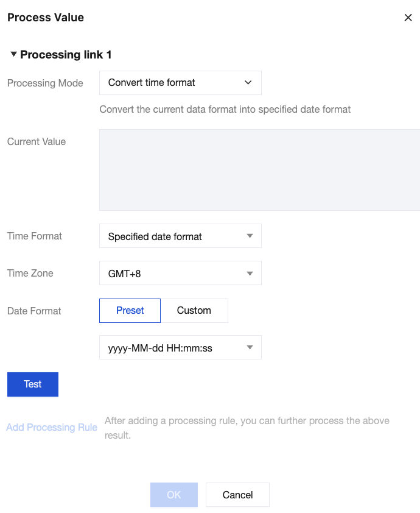Click the Process Value dialog title
The height and width of the screenshot is (513, 420).
coord(46,18)
